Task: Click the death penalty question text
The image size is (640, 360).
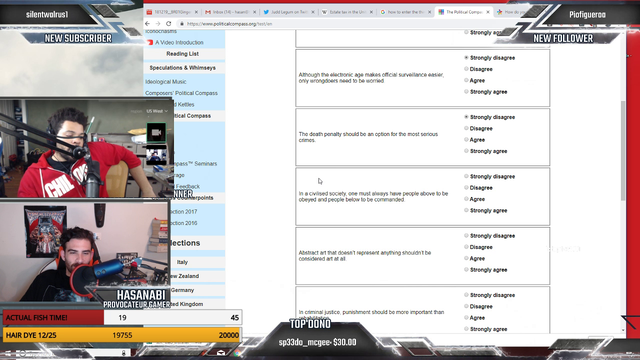Action: click(368, 137)
